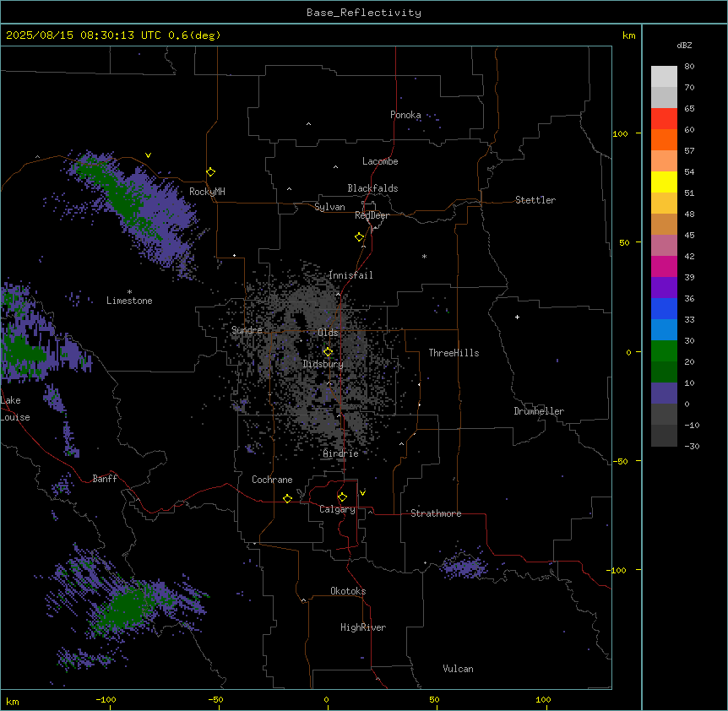
Task: Click the HighRiver label
Action: (x=363, y=627)
